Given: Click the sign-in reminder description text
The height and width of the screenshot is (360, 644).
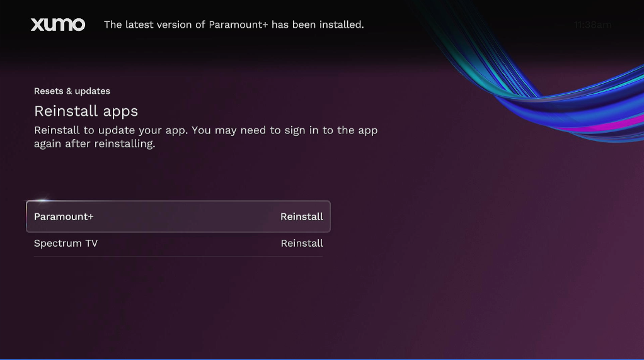Looking at the screenshot, I should pos(206,137).
